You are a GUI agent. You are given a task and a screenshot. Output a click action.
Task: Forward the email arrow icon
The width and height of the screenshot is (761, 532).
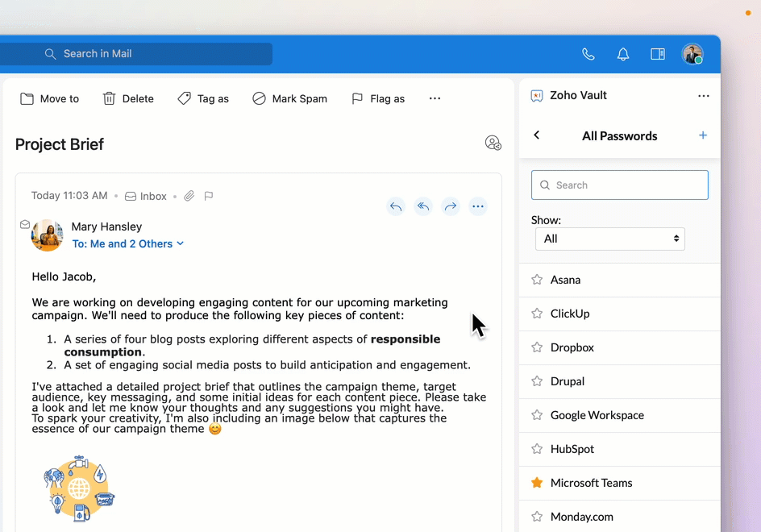pos(451,207)
